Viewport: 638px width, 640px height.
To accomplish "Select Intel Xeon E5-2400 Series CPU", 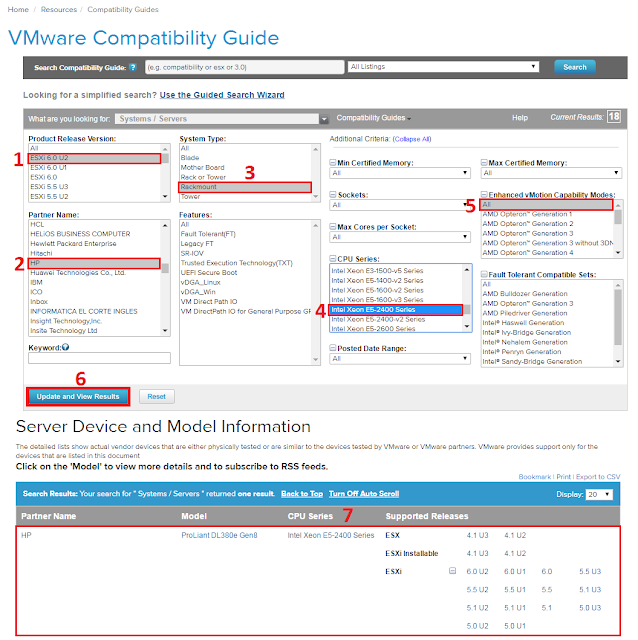I will click(x=396, y=310).
